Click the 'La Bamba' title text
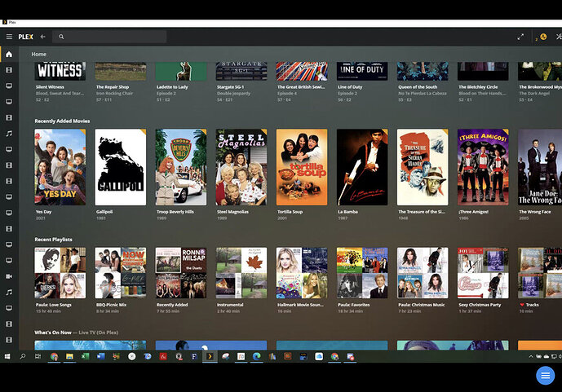Screen dimensions: 562x392 click(x=347, y=212)
